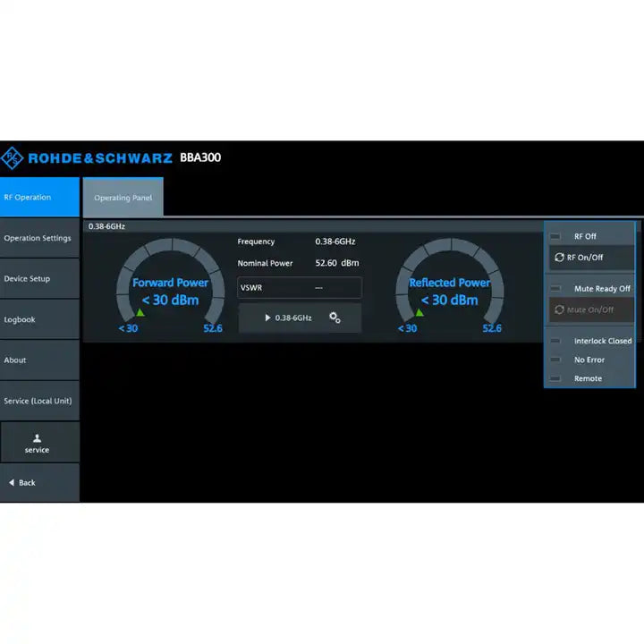Click the Mute Ready Off indicator
The height and width of the screenshot is (644, 644).
point(555,289)
